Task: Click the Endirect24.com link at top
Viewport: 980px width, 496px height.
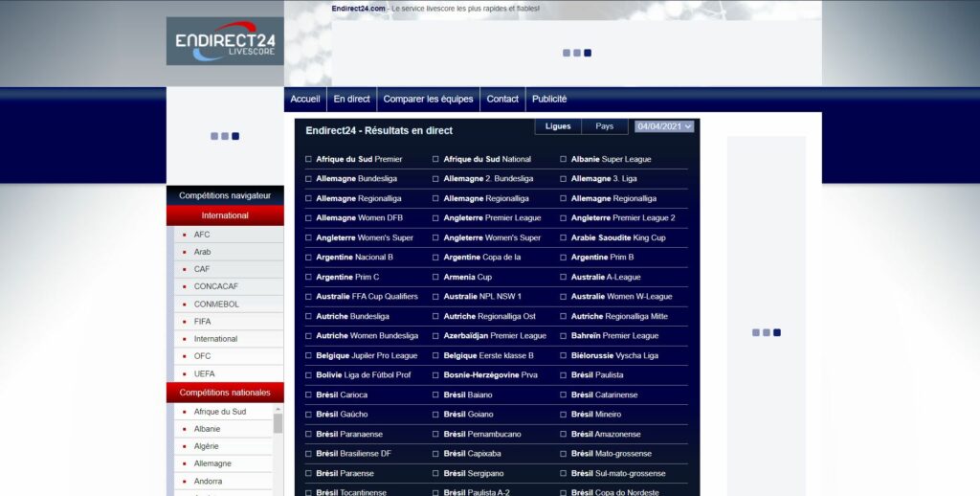Action: pyautogui.click(x=358, y=9)
